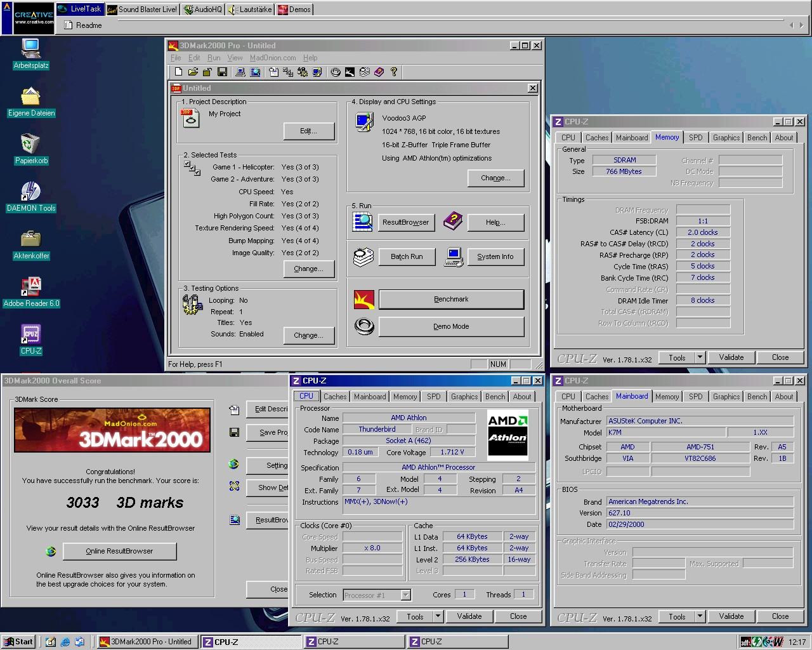Select the Eigene Dateien desktop folder icon
The image size is (812, 650).
click(x=31, y=101)
